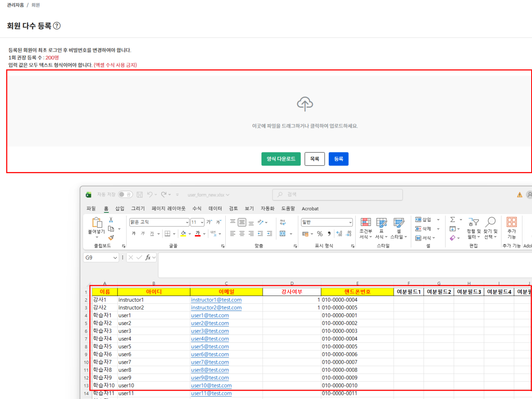The image size is (532, 399).
Task: Open the 찾기 및 선택 dropdown
Action: pos(490,228)
